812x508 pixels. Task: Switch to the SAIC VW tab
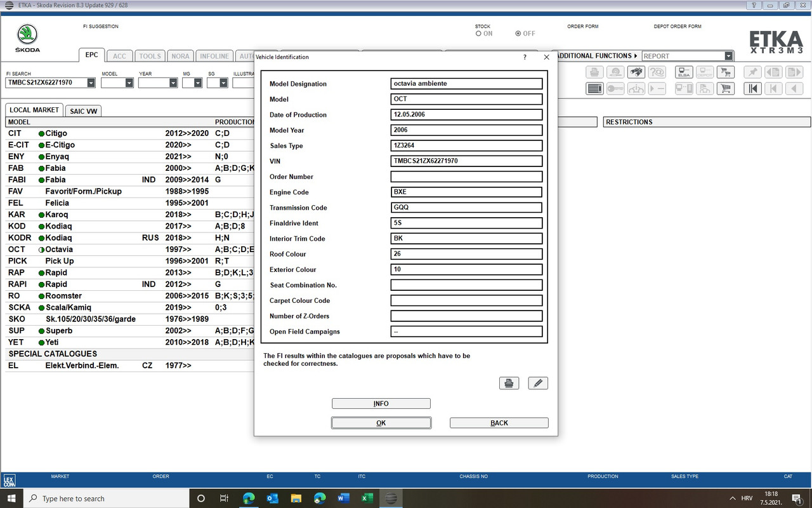pos(84,111)
